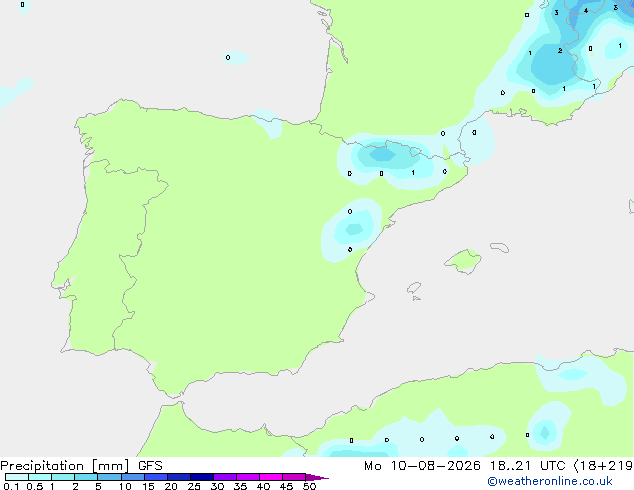Pick the 45–50 mm legend color swatch
Image resolution: width=634 pixels, height=490 pixels.
pos(294,477)
